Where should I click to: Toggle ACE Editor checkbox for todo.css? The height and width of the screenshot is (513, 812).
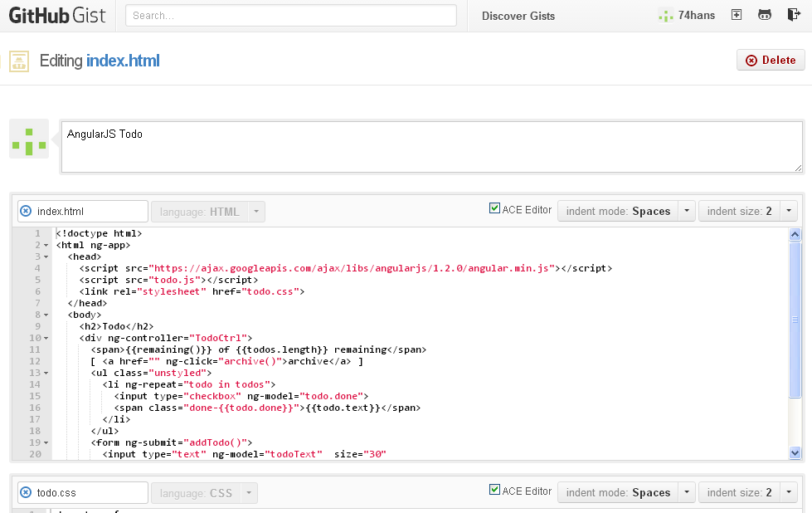494,490
